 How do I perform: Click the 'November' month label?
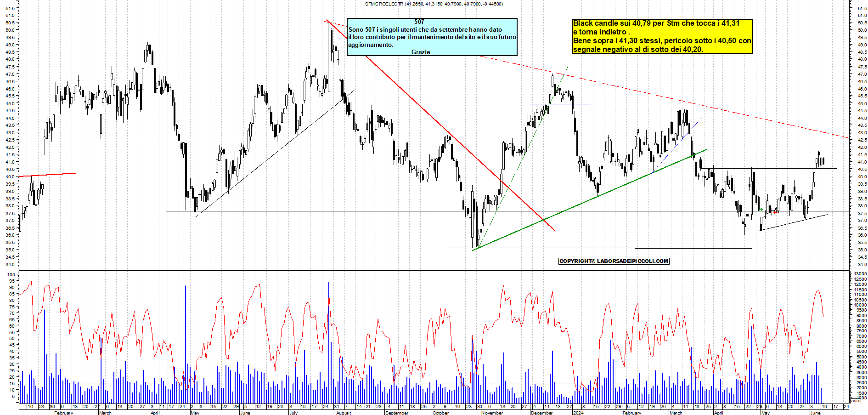pyautogui.click(x=492, y=413)
